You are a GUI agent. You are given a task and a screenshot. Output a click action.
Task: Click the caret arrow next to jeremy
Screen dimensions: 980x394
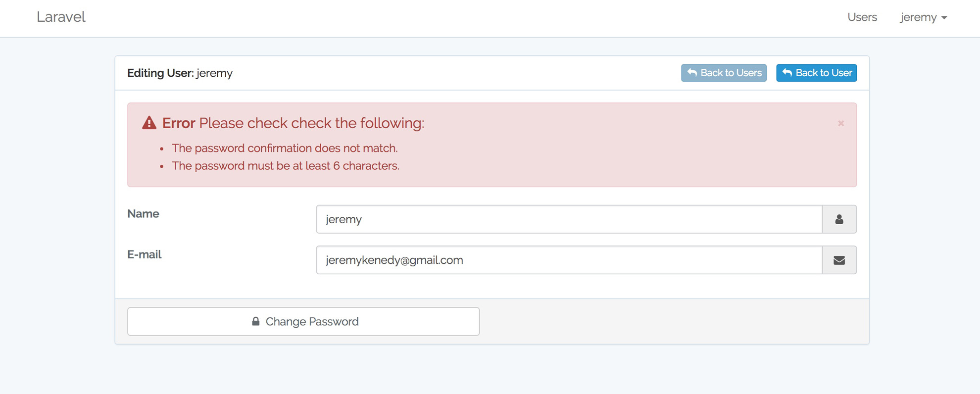(944, 18)
